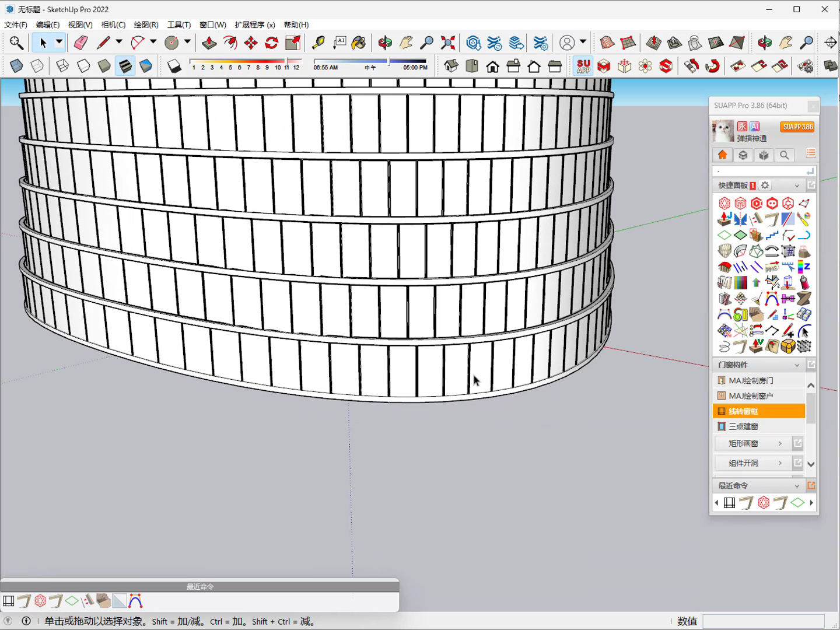Select the Push/Pull tool
Image resolution: width=840 pixels, height=630 pixels.
pyautogui.click(x=209, y=43)
